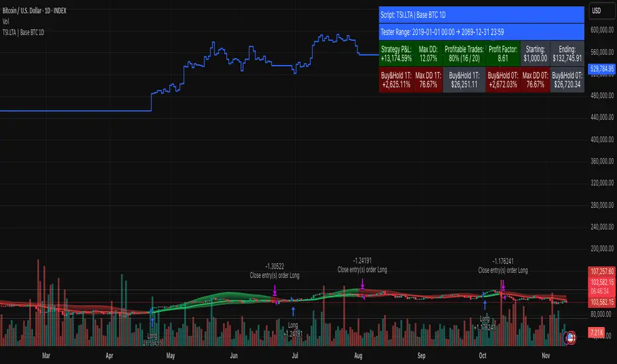Click the Buy&Hold 1T $26,251.11 cell
Viewport: 617px width, 364px height.
[464, 80]
